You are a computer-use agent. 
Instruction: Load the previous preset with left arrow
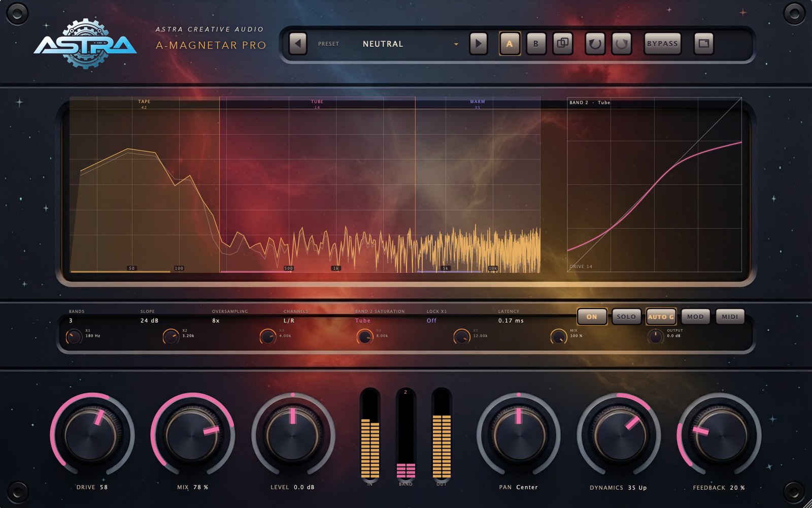(298, 44)
